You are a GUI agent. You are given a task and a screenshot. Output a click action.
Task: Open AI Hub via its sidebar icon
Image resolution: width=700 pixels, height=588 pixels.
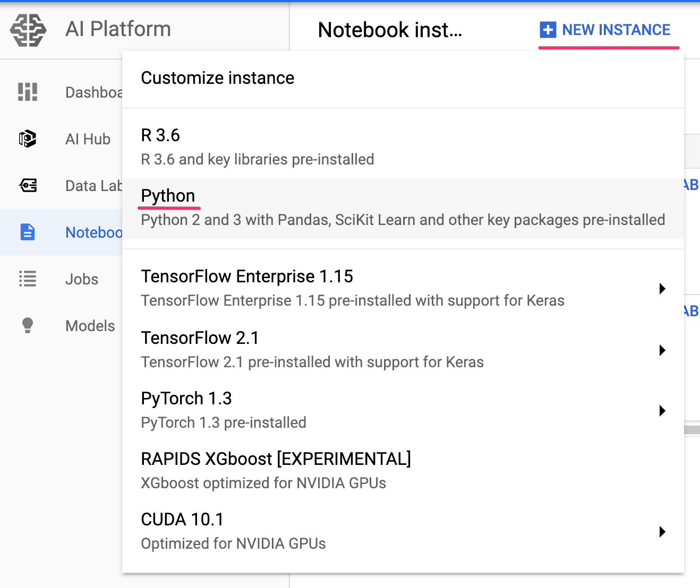click(x=27, y=139)
